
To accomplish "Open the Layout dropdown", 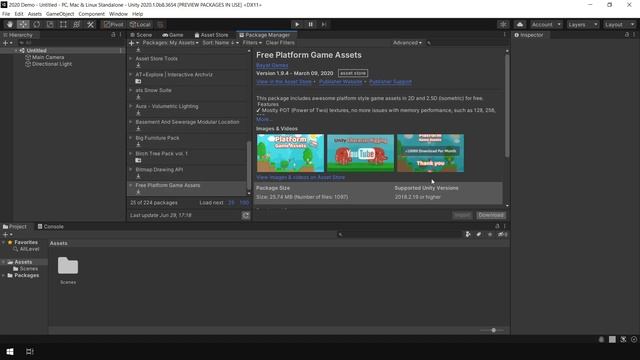I will (619, 24).
